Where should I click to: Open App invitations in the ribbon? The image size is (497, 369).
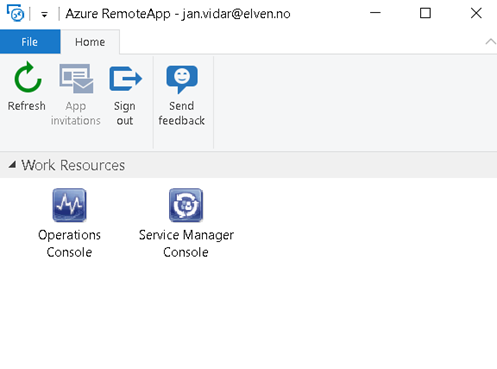pos(76,95)
